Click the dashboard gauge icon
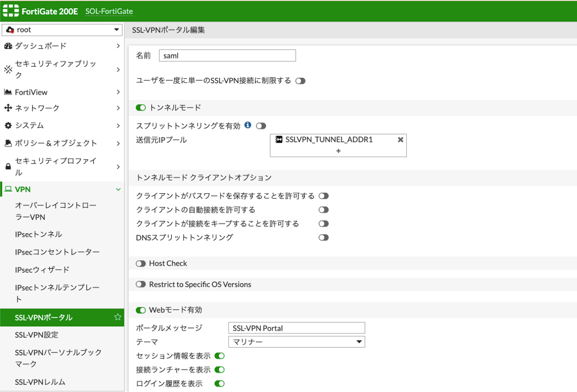The height and width of the screenshot is (392, 577). click(x=8, y=46)
